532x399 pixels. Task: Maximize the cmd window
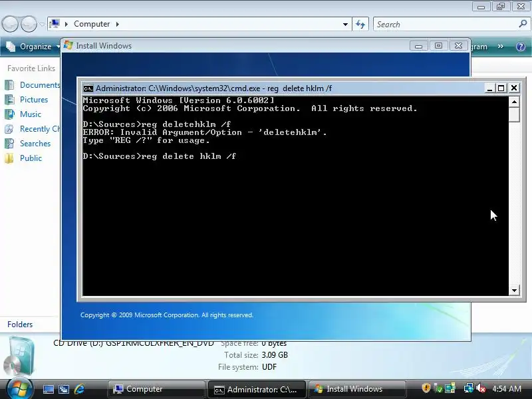click(x=501, y=88)
